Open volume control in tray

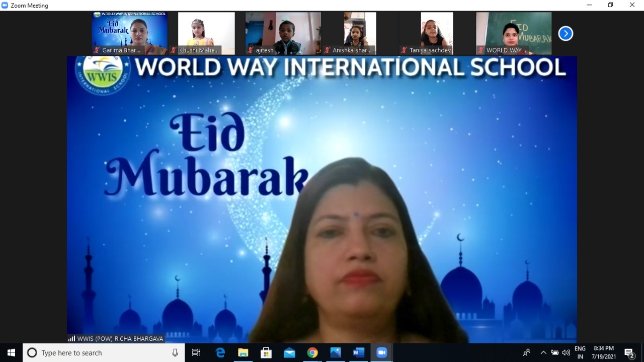(x=566, y=353)
